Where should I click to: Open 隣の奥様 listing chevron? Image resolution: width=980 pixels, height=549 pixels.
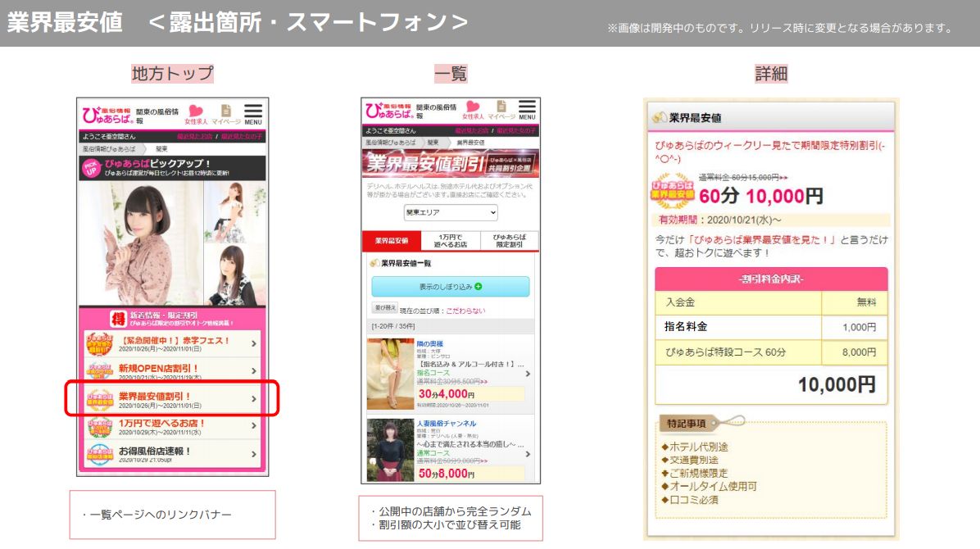coord(529,374)
